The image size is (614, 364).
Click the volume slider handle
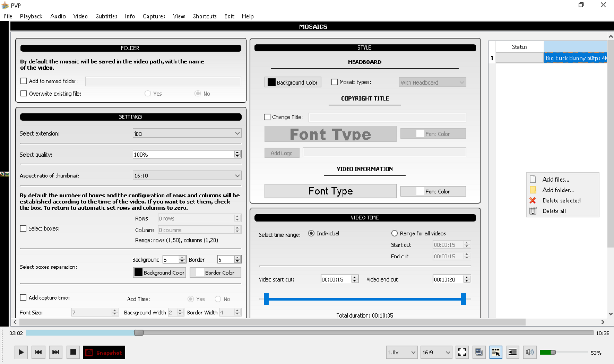[x=553, y=352]
